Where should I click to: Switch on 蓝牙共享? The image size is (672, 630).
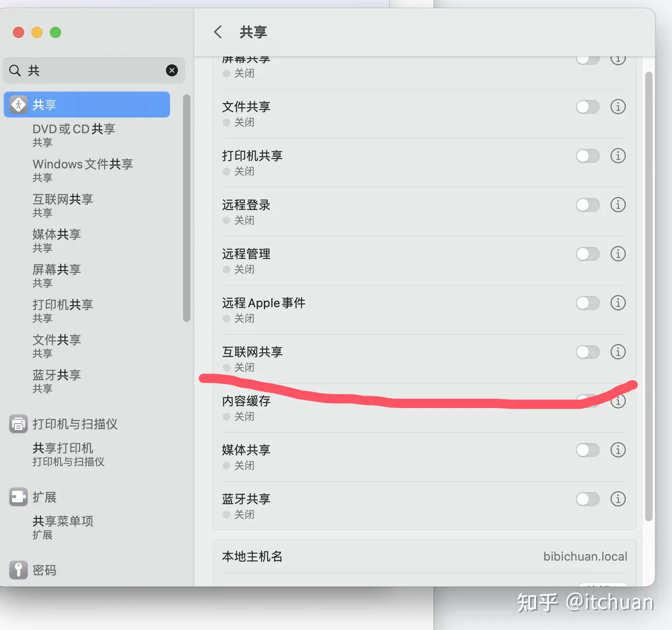(x=588, y=499)
